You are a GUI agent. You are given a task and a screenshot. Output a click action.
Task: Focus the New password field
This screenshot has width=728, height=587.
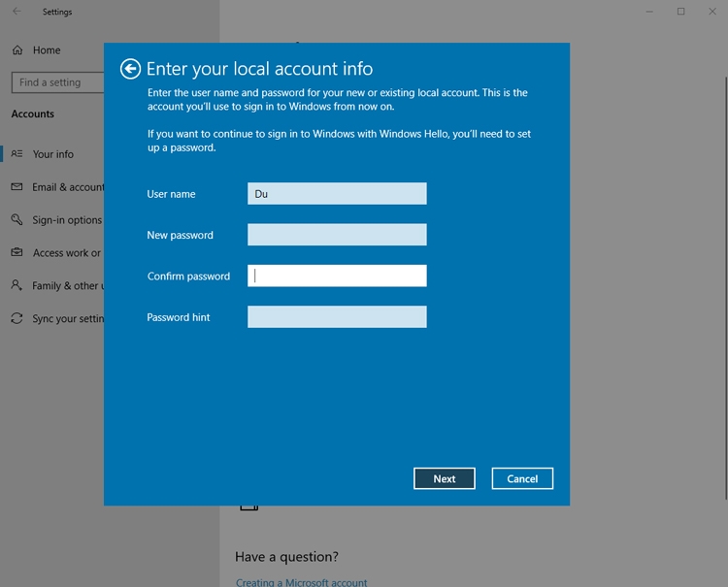pos(337,235)
